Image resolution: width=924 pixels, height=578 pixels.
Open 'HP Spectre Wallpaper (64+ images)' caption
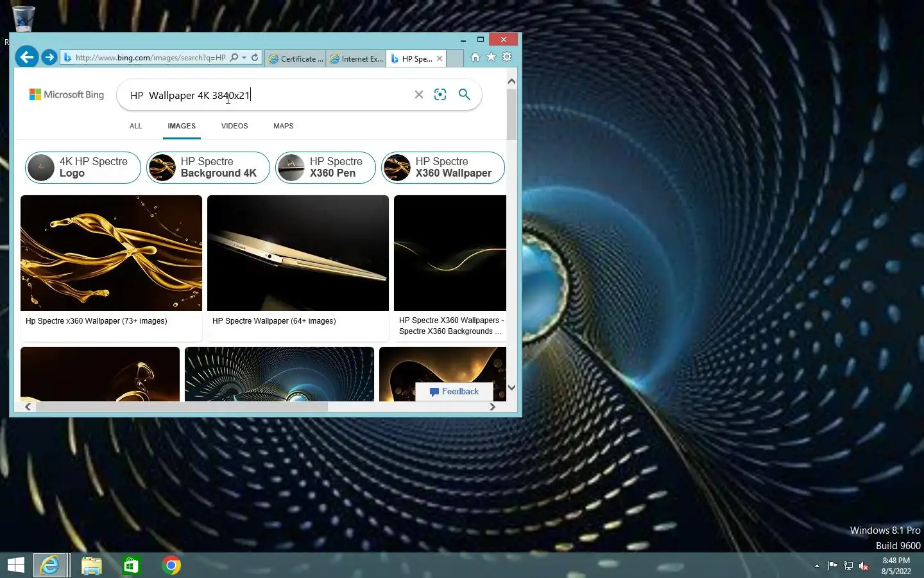click(274, 321)
